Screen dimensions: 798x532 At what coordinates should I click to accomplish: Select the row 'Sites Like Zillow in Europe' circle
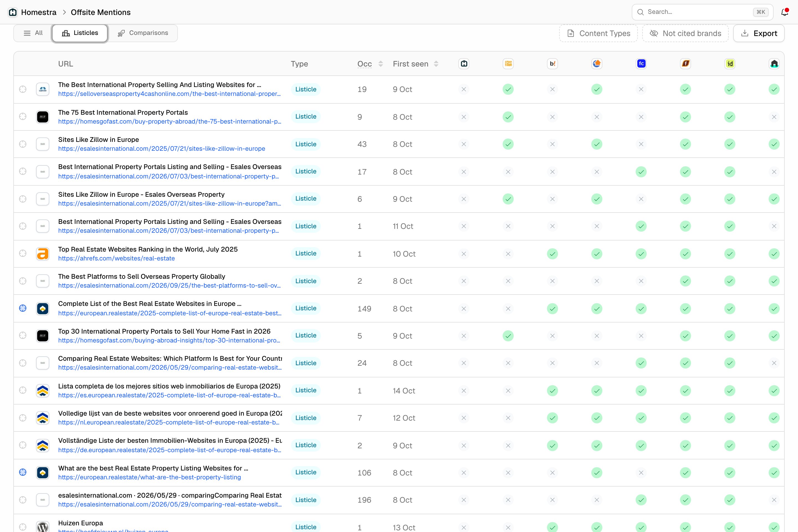23,144
